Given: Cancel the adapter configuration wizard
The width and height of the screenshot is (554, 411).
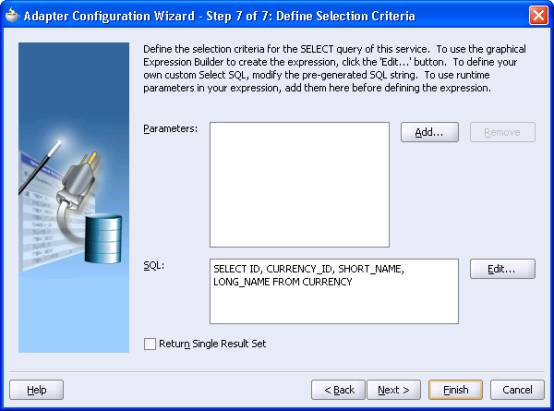Looking at the screenshot, I should pos(517,390).
